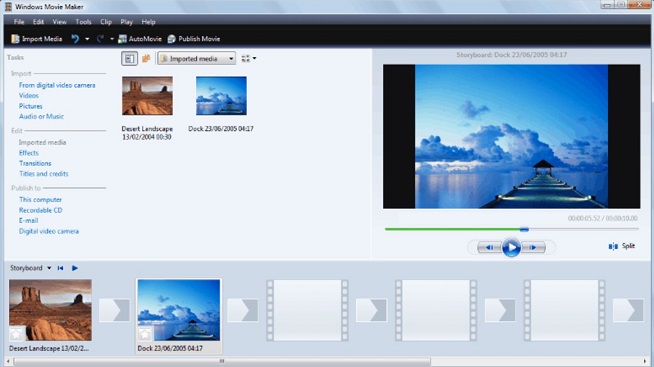Viewport: 654px width, 367px height.
Task: Toggle the Tasks pane view button
Action: pos(129,59)
